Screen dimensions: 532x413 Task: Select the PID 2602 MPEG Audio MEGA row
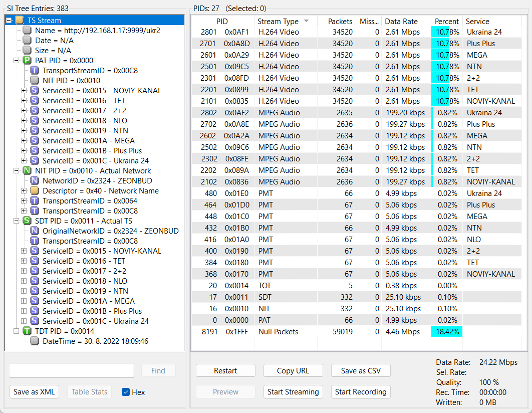(x=356, y=136)
